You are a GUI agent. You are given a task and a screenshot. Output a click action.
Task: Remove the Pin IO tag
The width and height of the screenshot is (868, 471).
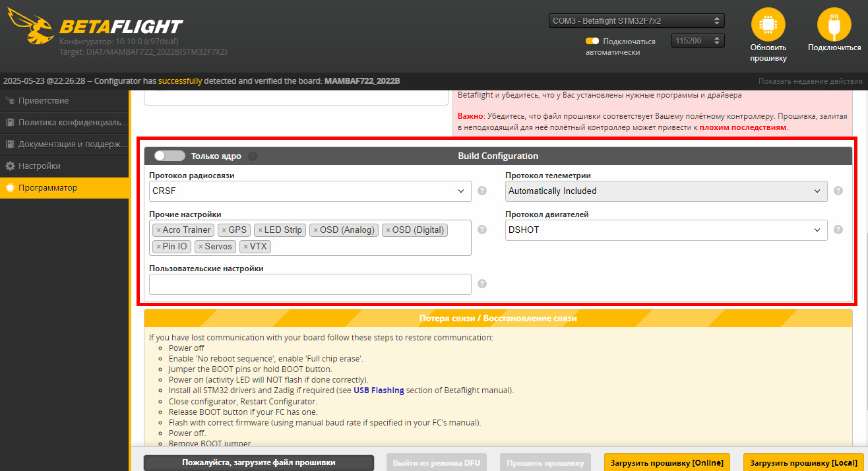click(x=158, y=247)
